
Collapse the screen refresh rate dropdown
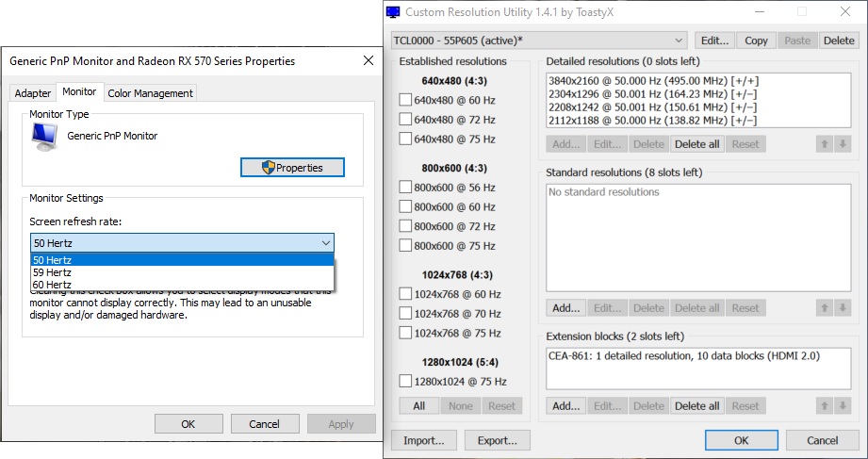pos(325,243)
